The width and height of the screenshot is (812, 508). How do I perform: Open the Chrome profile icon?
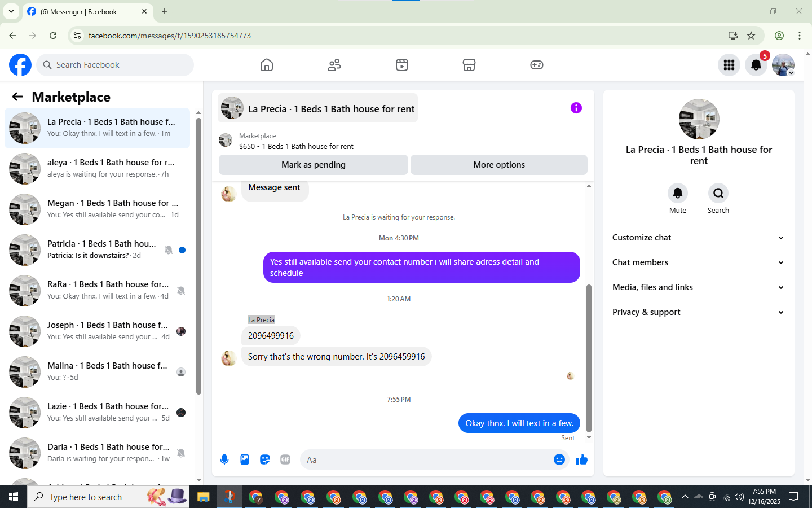click(779, 36)
